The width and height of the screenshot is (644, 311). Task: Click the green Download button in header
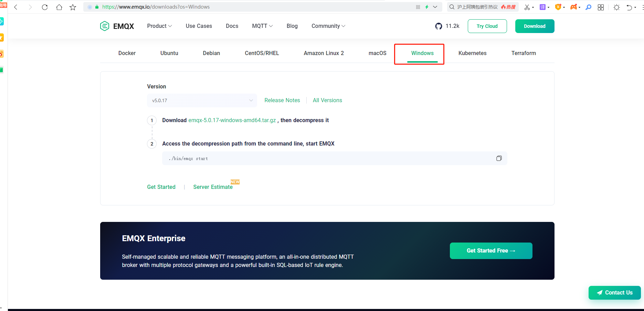coord(535,26)
